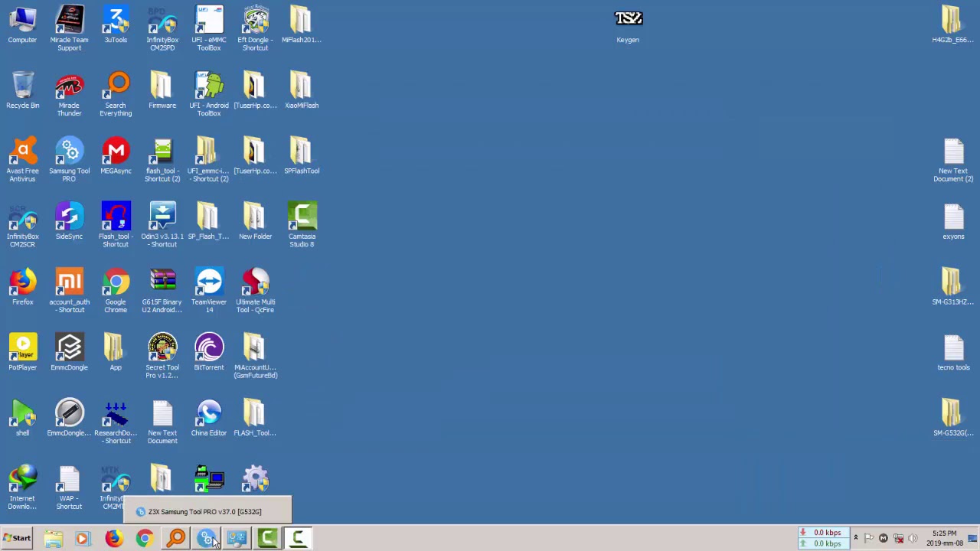Screen dimensions: 980x551
Task: Open Odin3 v3.13.1 shortcut
Action: coord(162,225)
